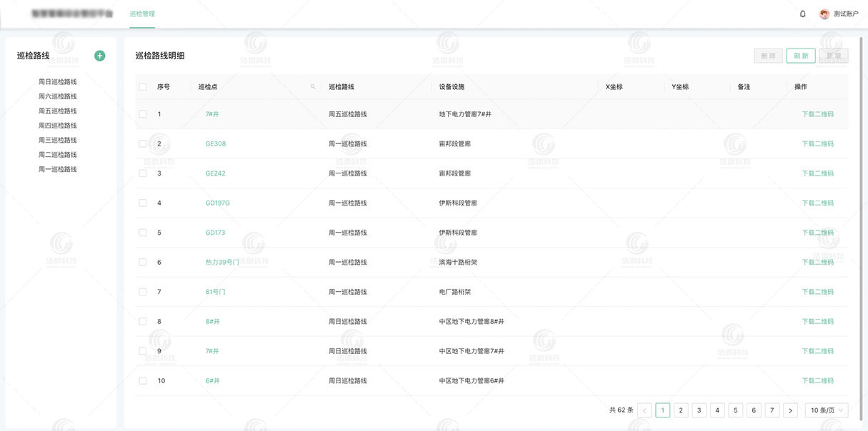Select the checkbox for row 6 热力39号门
Screen dimensions: 868x431
143,262
